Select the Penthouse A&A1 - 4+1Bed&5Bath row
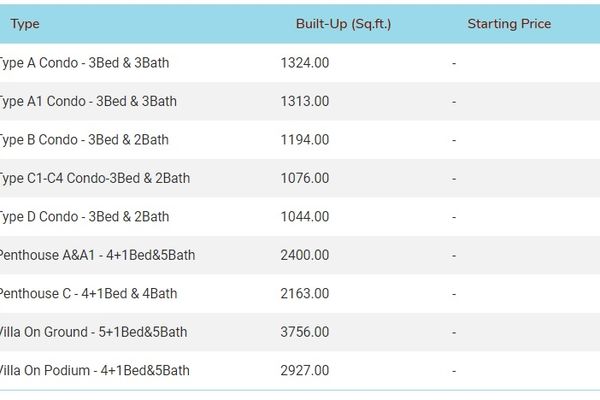 [x=300, y=255]
